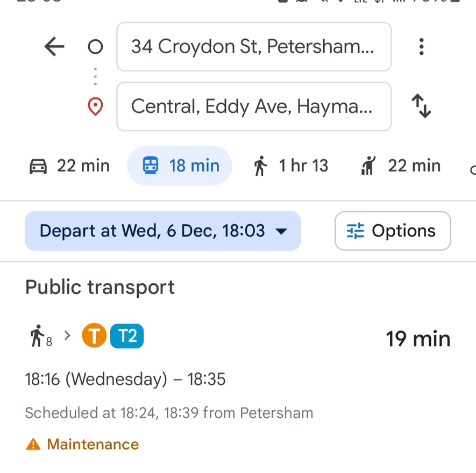The image size is (476, 473).
Task: Select ride-hailing mode 22 min
Action: tap(400, 166)
